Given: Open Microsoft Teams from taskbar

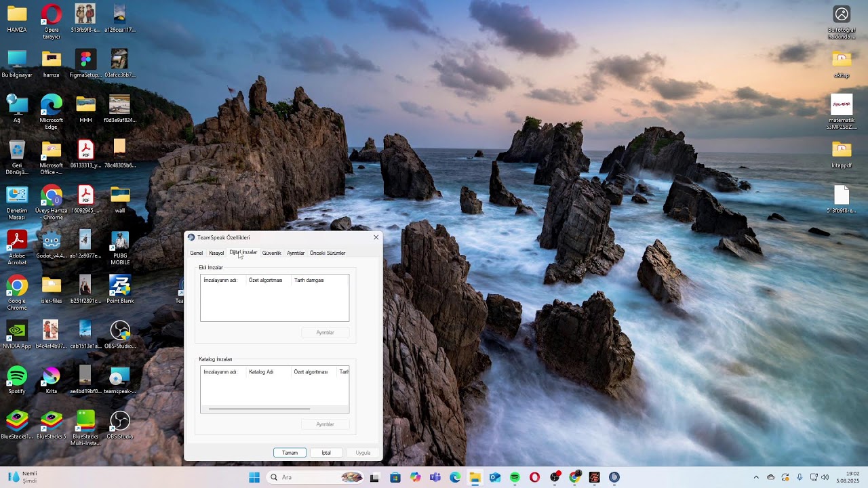Looking at the screenshot, I should 435,477.
